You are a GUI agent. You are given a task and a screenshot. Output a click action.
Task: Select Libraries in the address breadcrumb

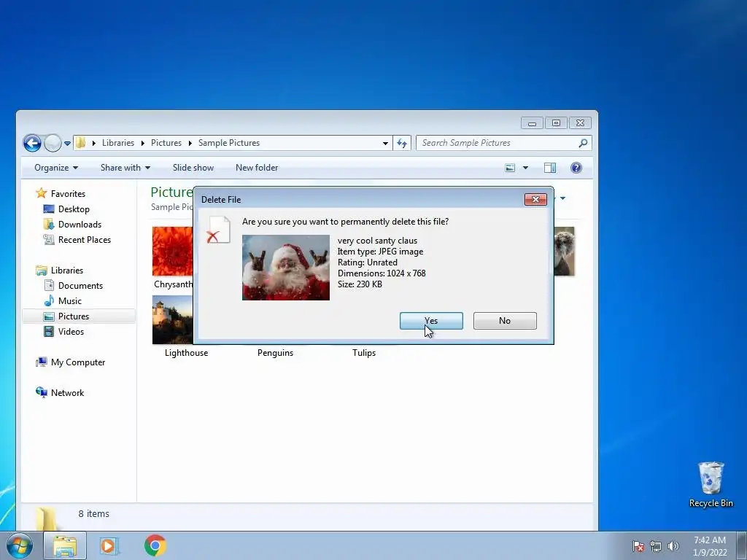(117, 143)
